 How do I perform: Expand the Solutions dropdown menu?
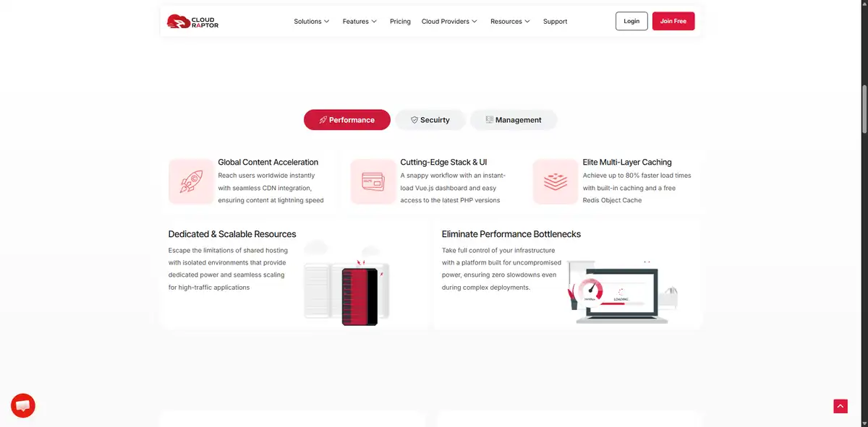(x=311, y=22)
